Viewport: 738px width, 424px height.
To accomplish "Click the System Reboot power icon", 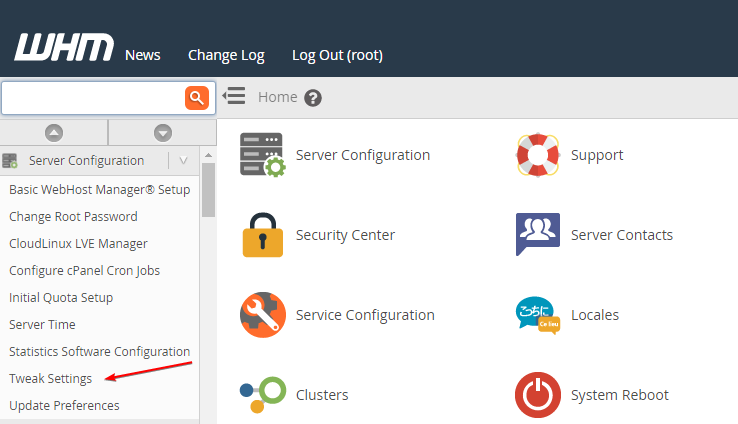I will point(537,395).
